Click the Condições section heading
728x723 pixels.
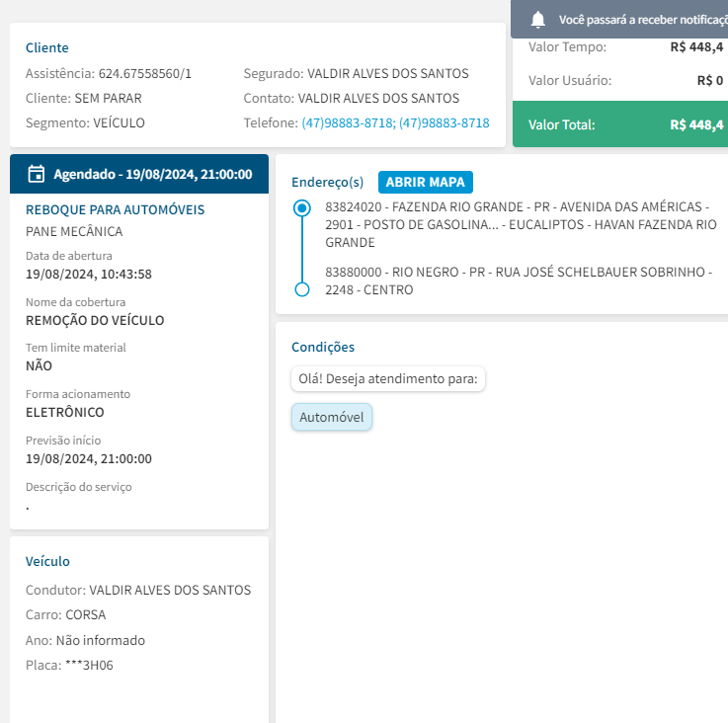pos(323,348)
